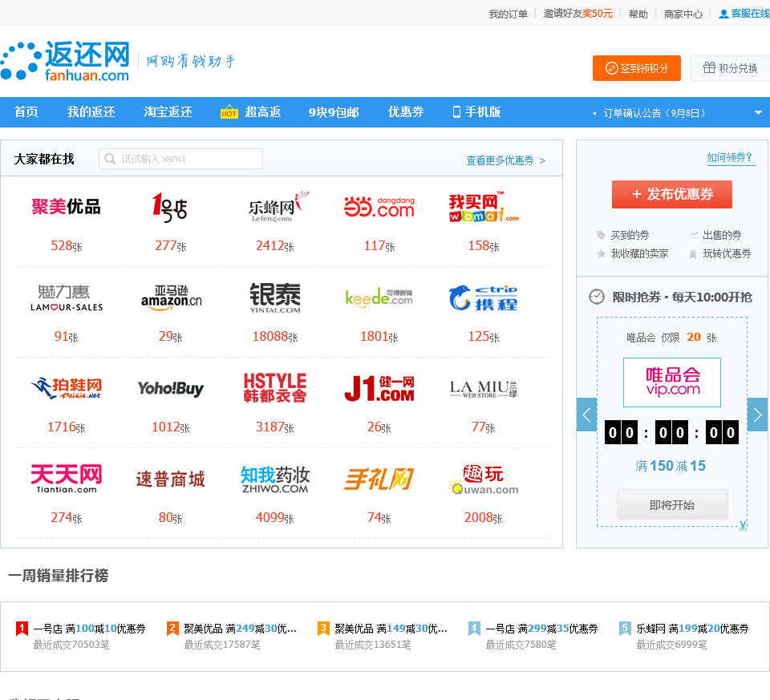Open the 乐蜂网 Lefeng logo
This screenshot has width=770, height=700.
[x=278, y=208]
